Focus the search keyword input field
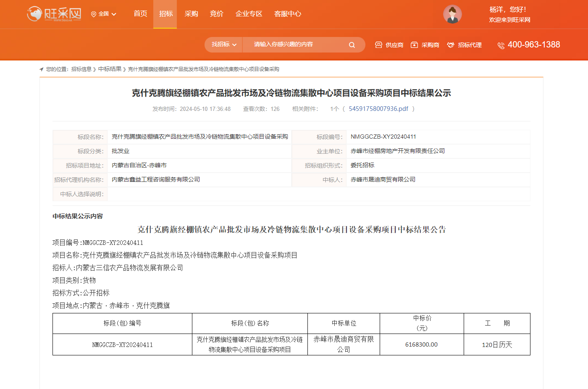 click(296, 45)
